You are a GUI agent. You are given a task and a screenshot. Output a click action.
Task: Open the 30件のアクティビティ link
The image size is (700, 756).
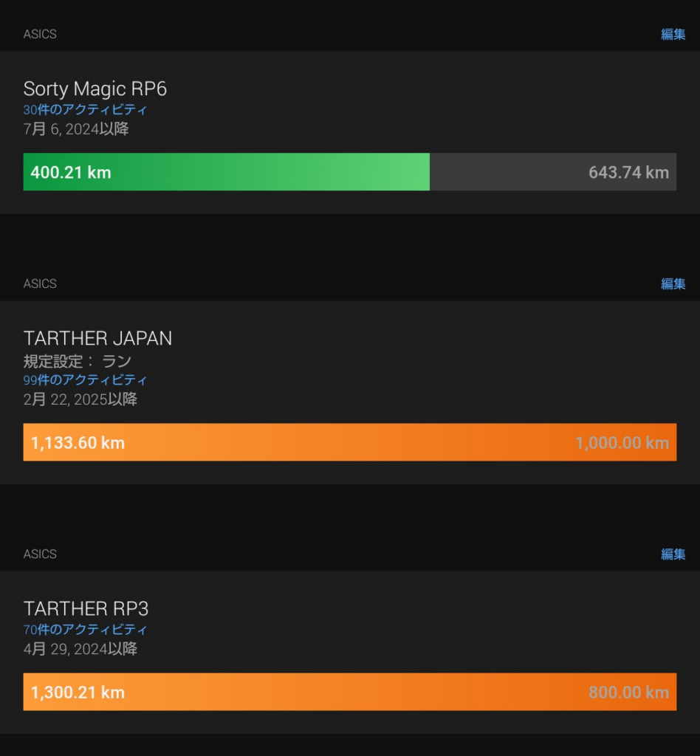pos(85,110)
